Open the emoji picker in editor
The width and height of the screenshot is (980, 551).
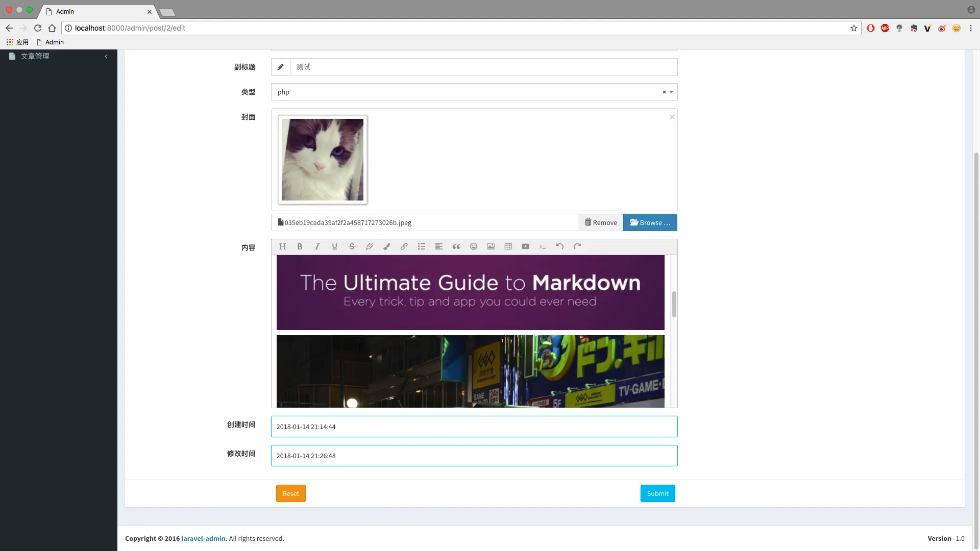(x=473, y=246)
